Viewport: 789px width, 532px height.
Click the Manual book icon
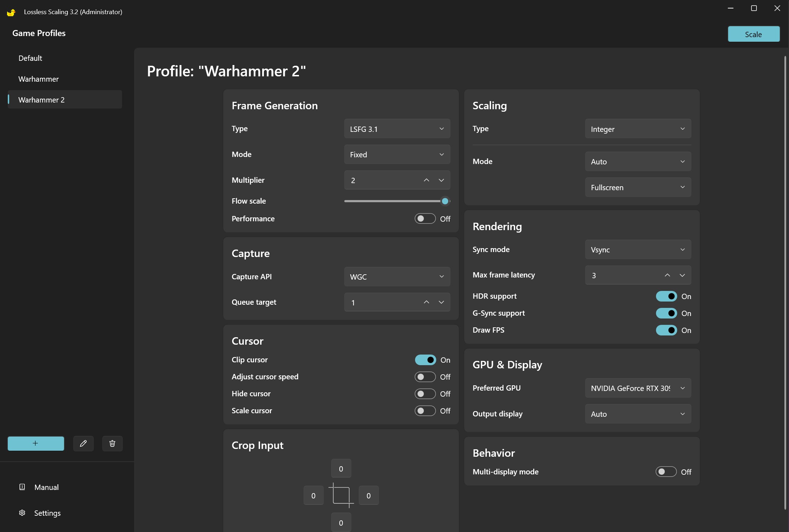pyautogui.click(x=22, y=487)
